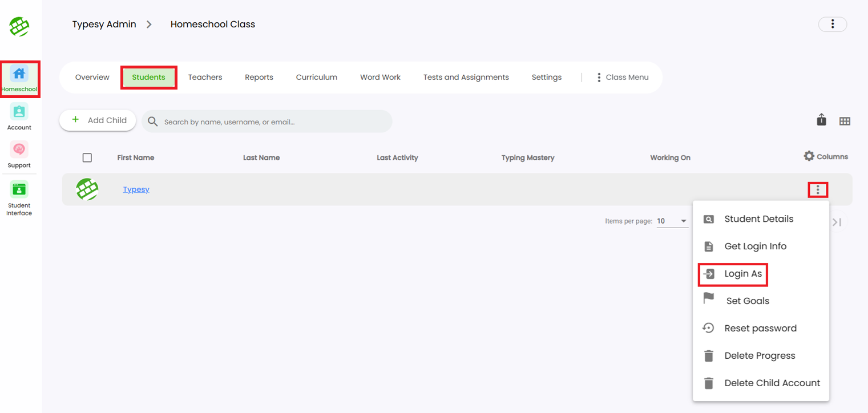
Task: Select Student Details menu entry
Action: pyautogui.click(x=761, y=219)
